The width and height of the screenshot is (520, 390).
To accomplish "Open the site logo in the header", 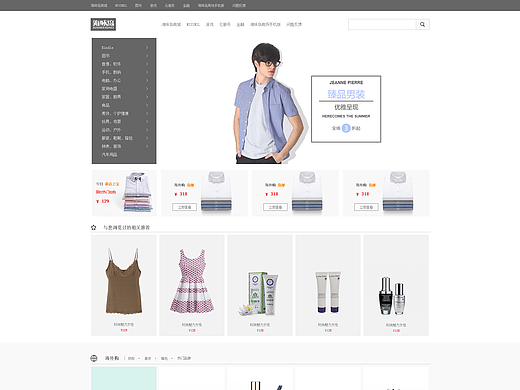I will [103, 24].
